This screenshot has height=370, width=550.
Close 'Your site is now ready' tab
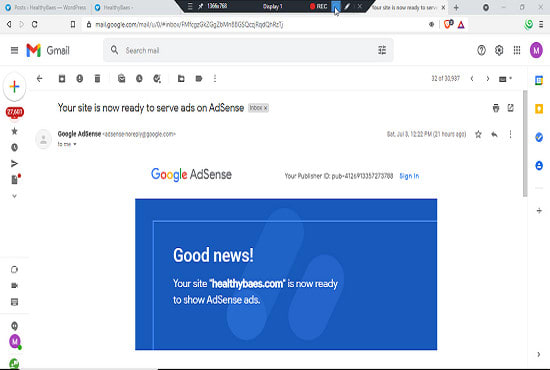(x=443, y=7)
